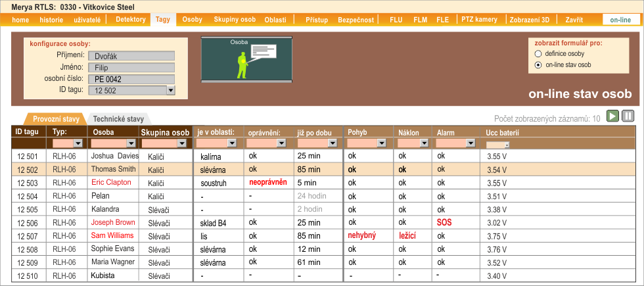
Task: Click the green play button
Action: click(612, 116)
